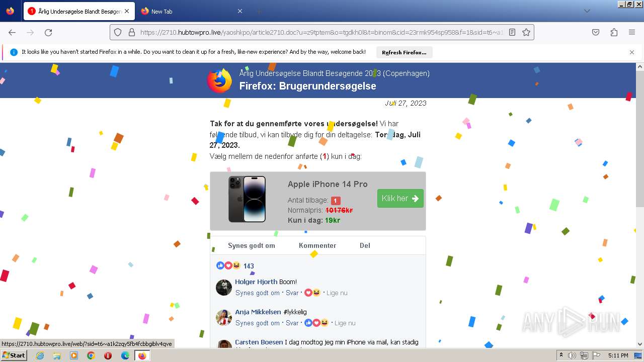Go back to the previous page
Image resolution: width=644 pixels, height=362 pixels.
coord(12,32)
